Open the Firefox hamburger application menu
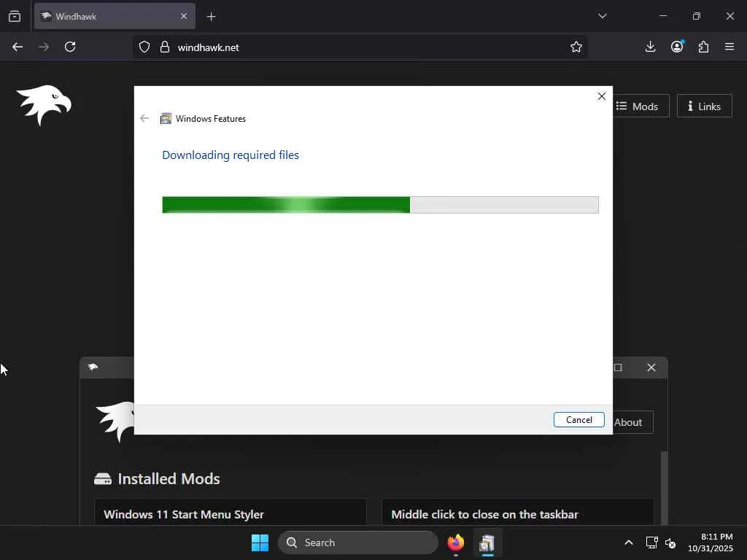This screenshot has height=560, width=747. click(x=729, y=47)
